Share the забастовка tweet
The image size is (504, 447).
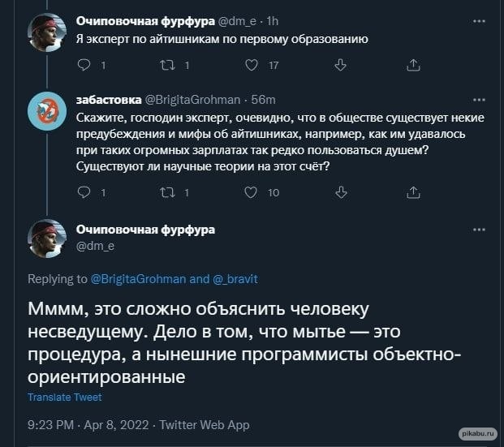pyautogui.click(x=412, y=192)
